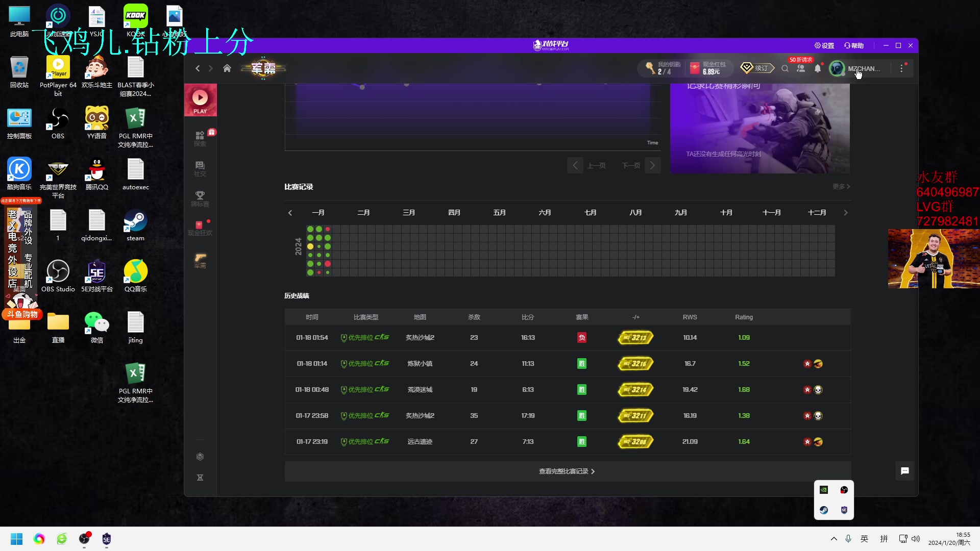This screenshot has width=980, height=551.
Task: Open friend requests icon with 50 新请求
Action: pos(801,68)
